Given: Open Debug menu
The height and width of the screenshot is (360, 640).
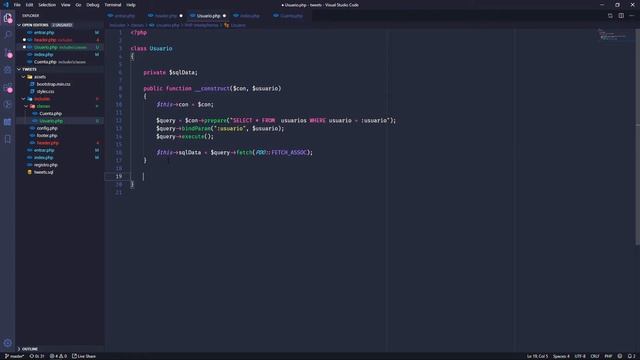Looking at the screenshot, I should [93, 5].
